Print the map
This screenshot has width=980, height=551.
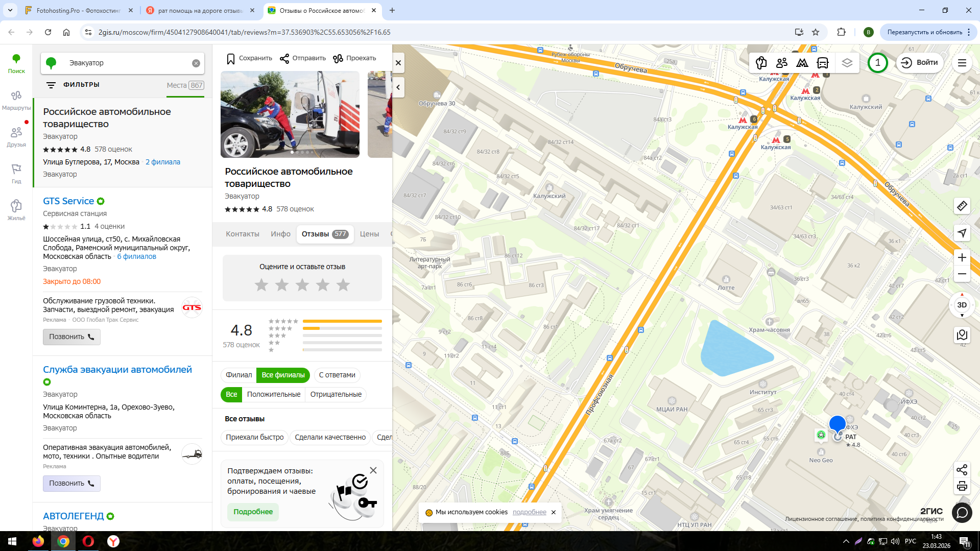962,486
